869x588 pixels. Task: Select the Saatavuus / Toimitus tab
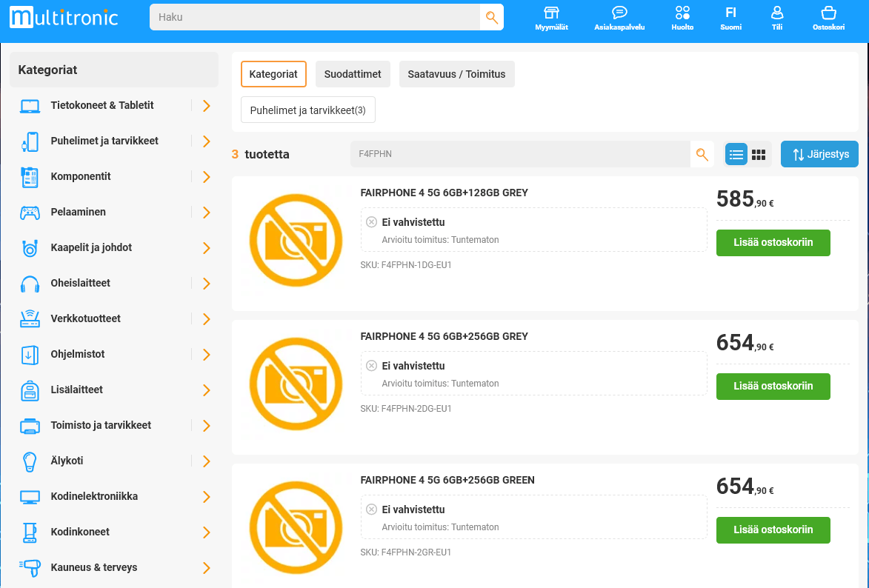tap(456, 74)
